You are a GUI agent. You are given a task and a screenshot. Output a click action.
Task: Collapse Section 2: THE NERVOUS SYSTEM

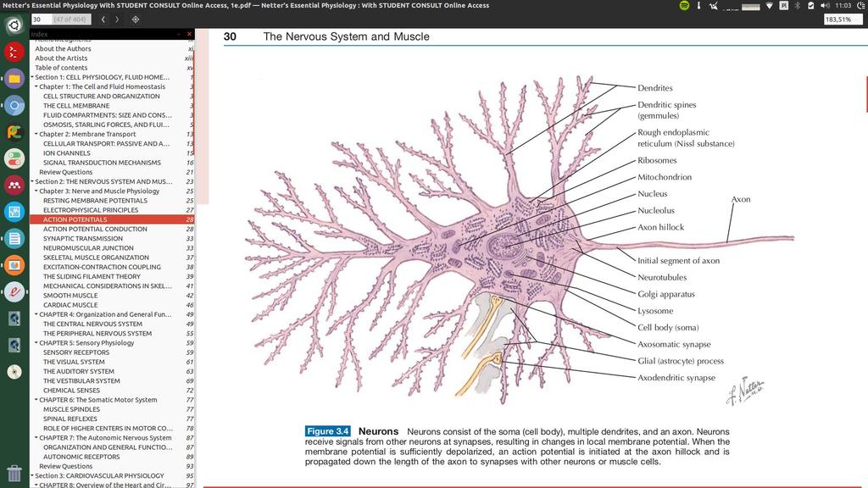click(32, 181)
